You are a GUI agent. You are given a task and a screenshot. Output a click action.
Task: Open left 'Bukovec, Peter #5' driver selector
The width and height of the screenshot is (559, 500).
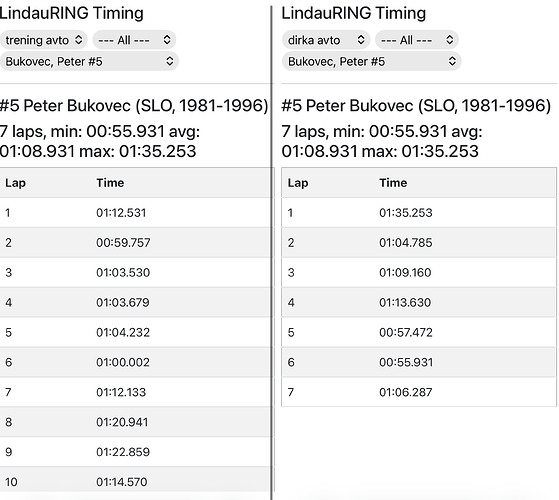click(89, 61)
